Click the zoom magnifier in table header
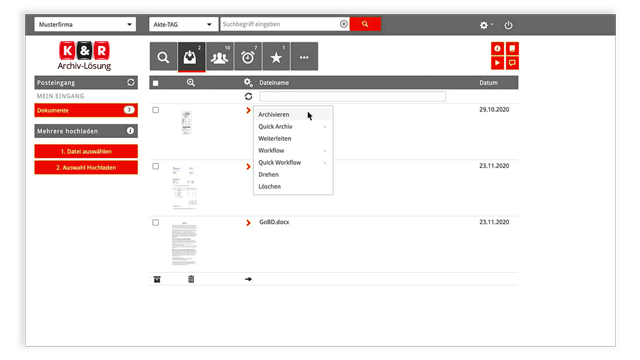Viewport: 640px width, 360px height. 191,82
